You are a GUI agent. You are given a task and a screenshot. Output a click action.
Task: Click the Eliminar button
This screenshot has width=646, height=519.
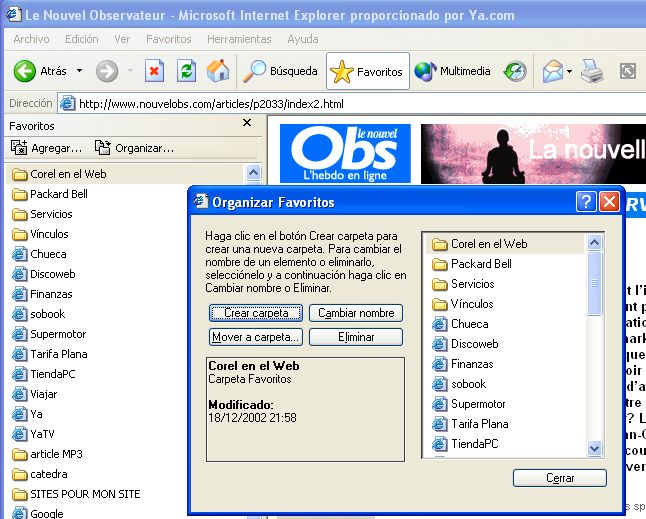pyautogui.click(x=356, y=337)
